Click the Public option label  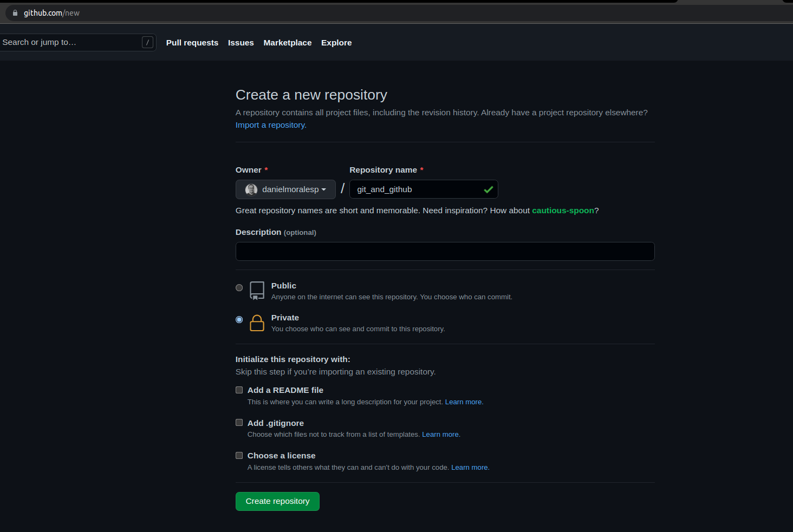point(284,286)
